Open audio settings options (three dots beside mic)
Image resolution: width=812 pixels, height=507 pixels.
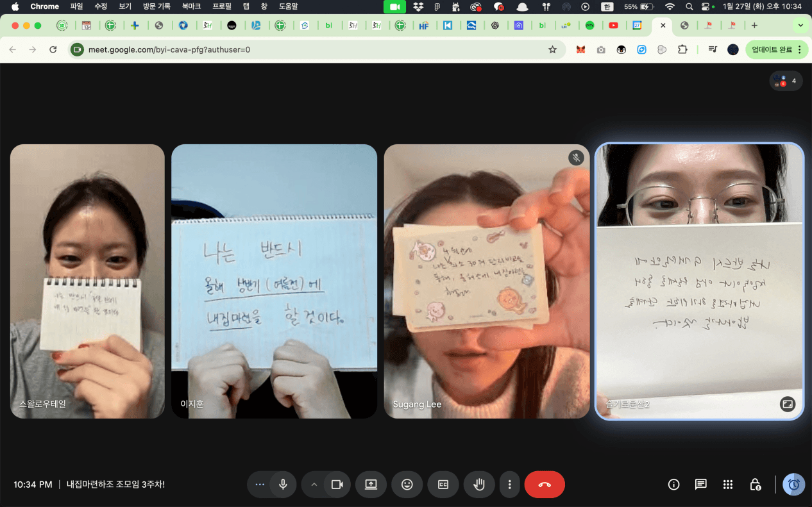(260, 485)
